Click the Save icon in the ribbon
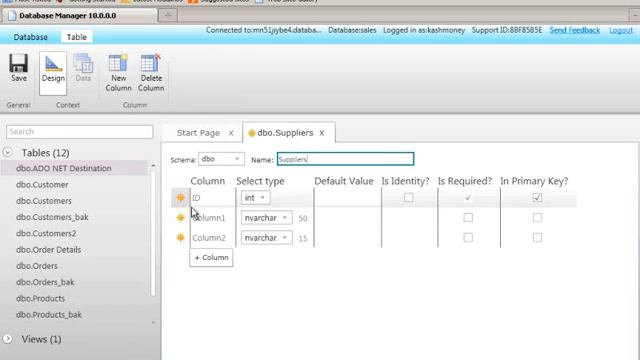 pyautogui.click(x=19, y=64)
